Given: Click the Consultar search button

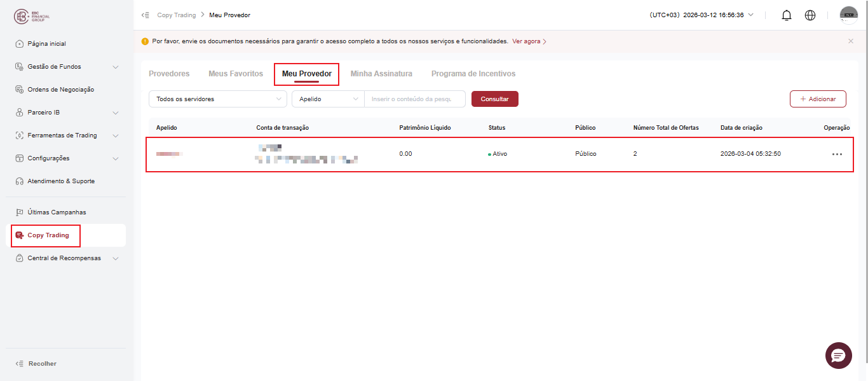Looking at the screenshot, I should 495,99.
